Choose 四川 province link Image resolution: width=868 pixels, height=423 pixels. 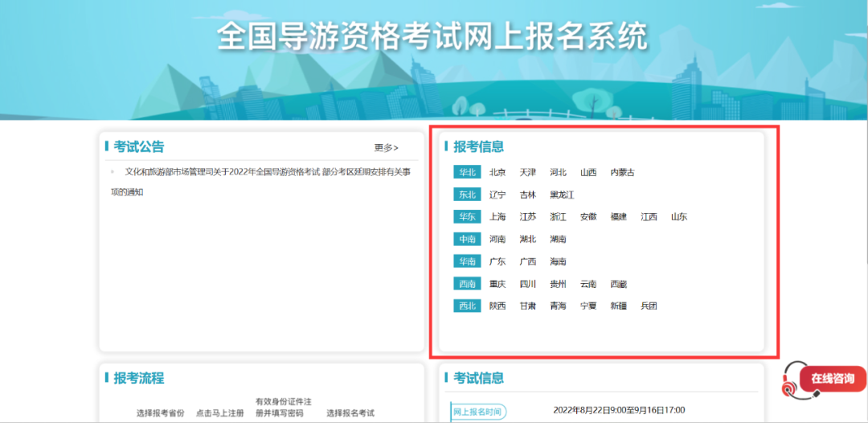tap(528, 284)
